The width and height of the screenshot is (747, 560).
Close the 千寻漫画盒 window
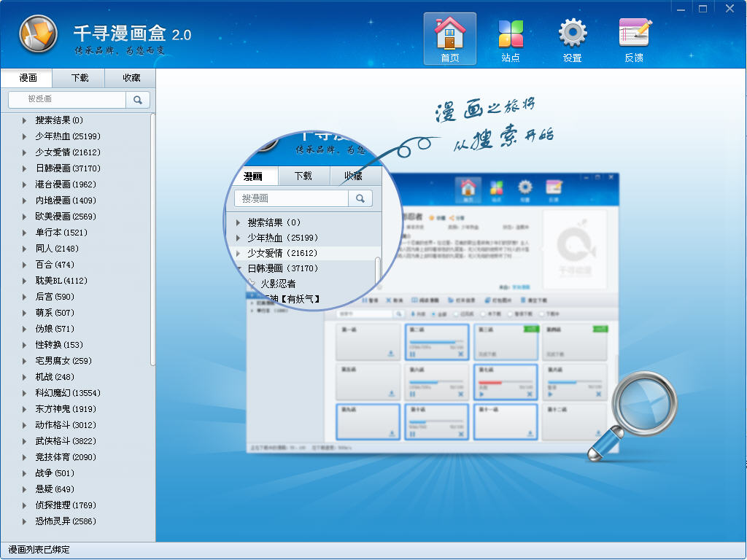729,9
